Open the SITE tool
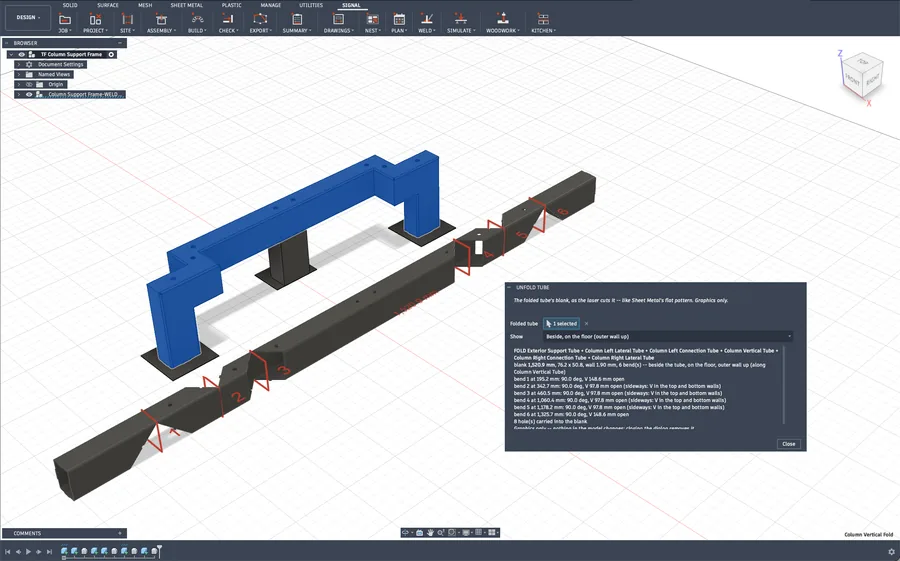This screenshot has width=900, height=561. point(127,23)
